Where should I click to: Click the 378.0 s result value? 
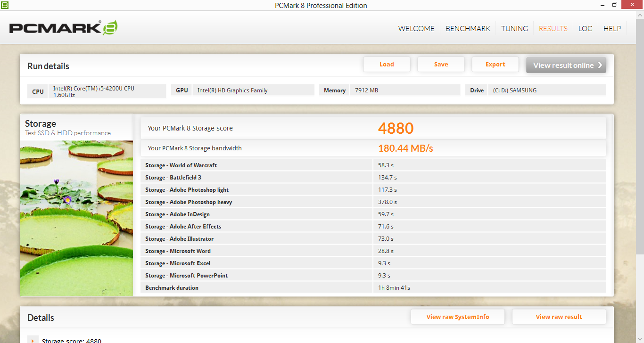pyautogui.click(x=388, y=202)
